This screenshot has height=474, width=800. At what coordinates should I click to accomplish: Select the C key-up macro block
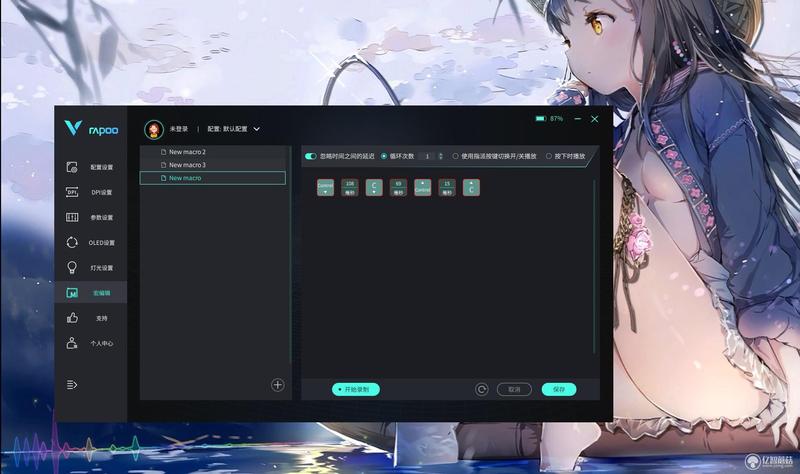[471, 187]
